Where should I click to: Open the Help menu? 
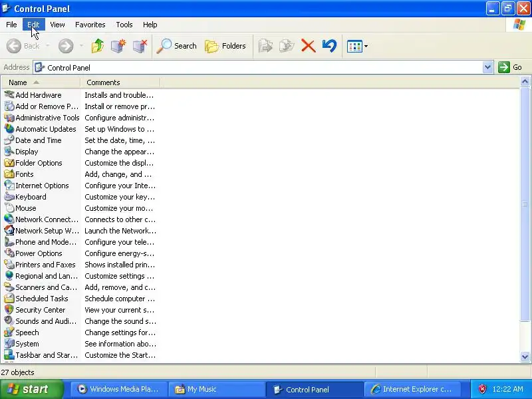(150, 25)
